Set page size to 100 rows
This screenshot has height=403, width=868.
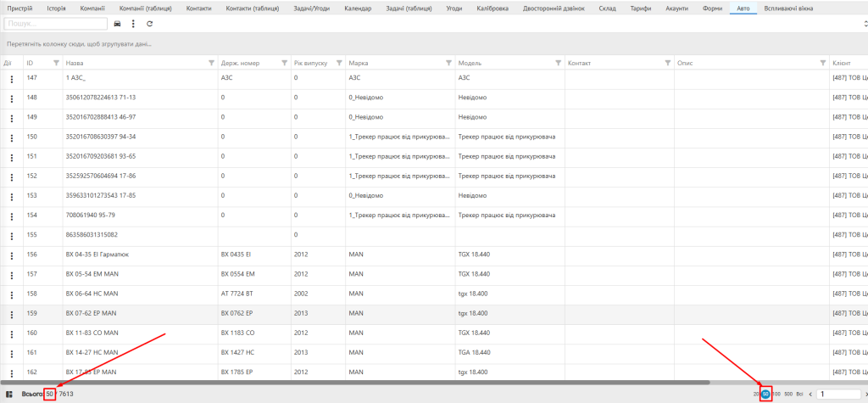[x=776, y=395]
